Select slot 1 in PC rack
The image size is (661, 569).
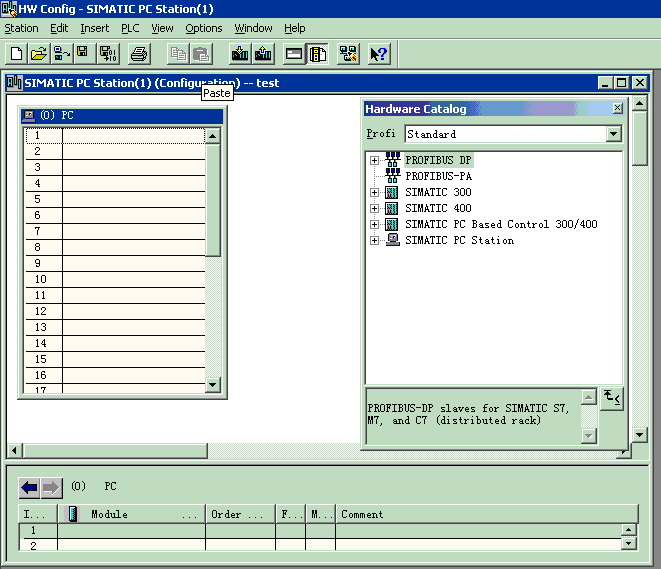click(x=115, y=135)
